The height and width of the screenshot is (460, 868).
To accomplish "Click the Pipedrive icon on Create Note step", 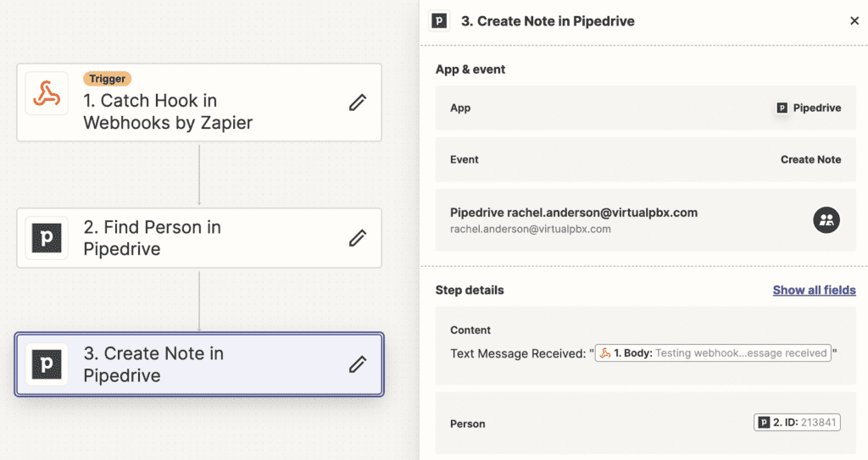I will [x=47, y=364].
